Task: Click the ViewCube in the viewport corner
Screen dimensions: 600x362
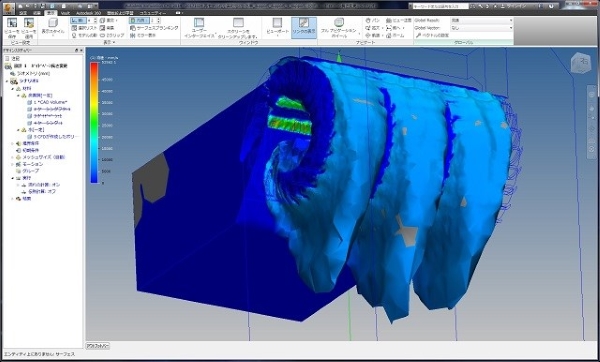Action: 580,64
